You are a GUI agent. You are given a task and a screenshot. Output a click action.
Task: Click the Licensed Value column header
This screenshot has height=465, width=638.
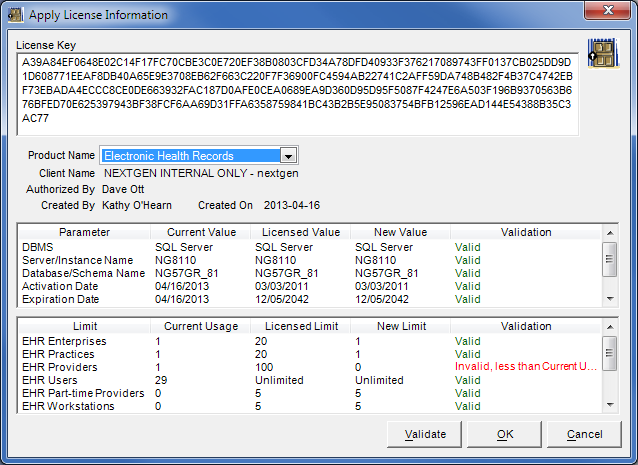click(x=301, y=232)
